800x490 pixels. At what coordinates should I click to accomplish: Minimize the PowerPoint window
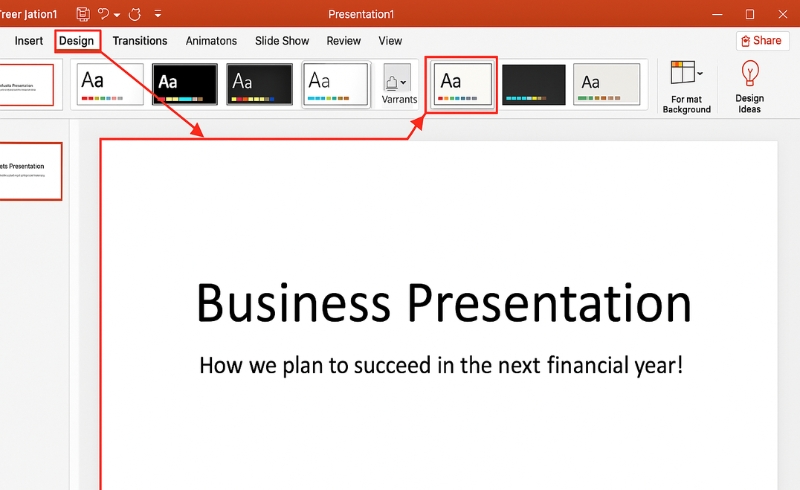(x=717, y=14)
